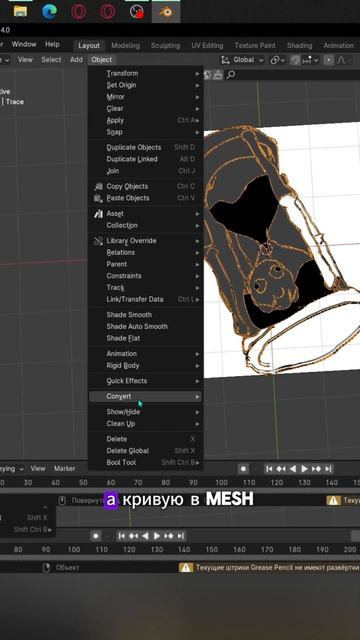Click the screen recorder taskbar icon beside Blender
This screenshot has height=640, width=360.
click(137, 11)
